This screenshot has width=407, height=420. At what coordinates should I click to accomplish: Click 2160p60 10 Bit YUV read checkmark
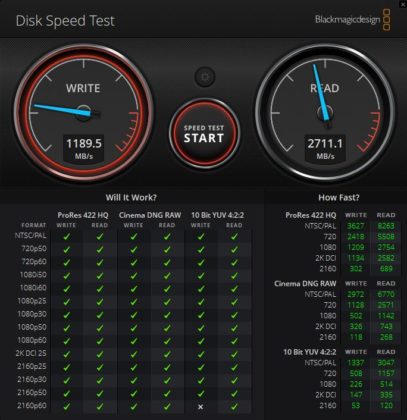[x=234, y=406]
